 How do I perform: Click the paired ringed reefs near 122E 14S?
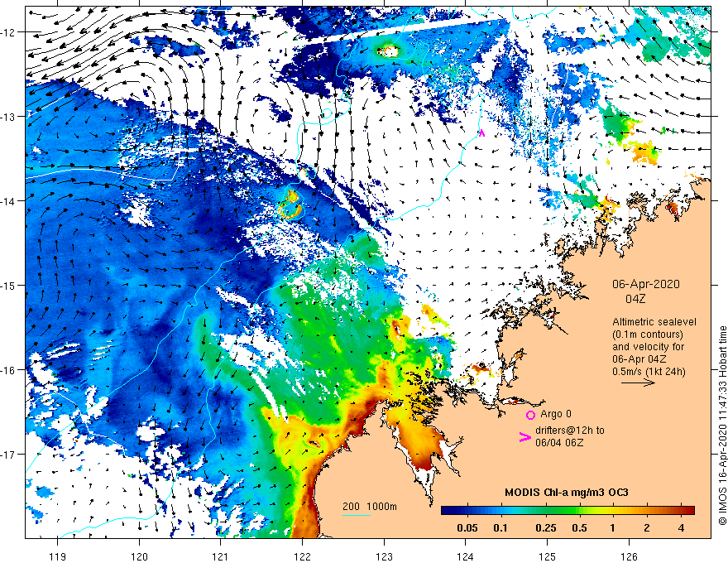[290, 204]
